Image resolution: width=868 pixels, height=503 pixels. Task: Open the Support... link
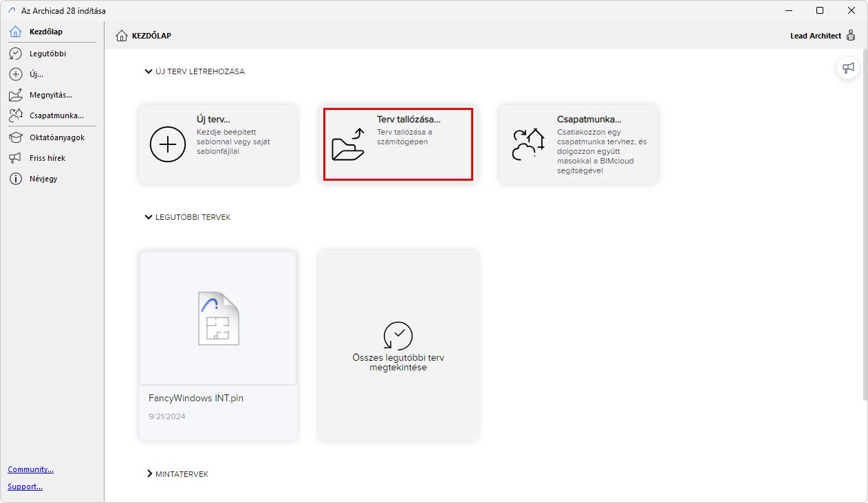(x=25, y=487)
